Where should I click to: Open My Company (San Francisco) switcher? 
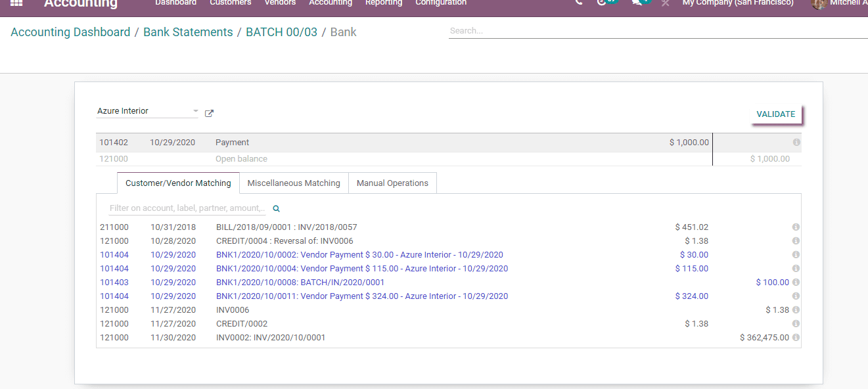tap(738, 3)
